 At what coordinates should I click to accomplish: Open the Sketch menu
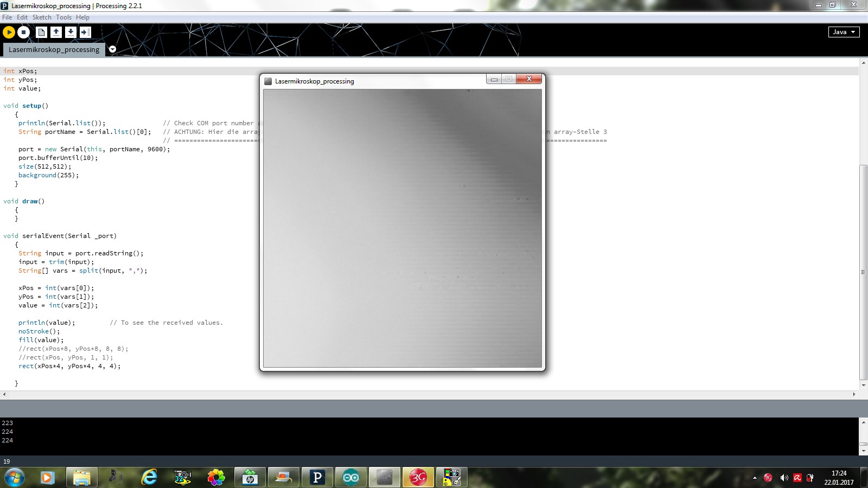coord(42,17)
